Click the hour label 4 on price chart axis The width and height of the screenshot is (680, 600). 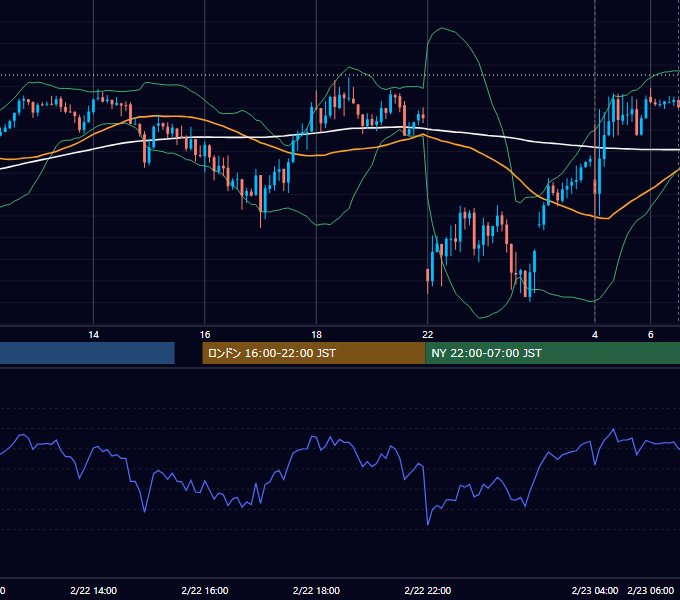(x=595, y=335)
